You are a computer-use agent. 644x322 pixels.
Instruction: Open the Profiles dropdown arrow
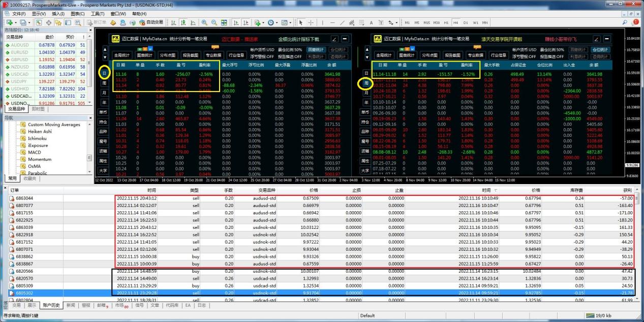tap(29, 22)
